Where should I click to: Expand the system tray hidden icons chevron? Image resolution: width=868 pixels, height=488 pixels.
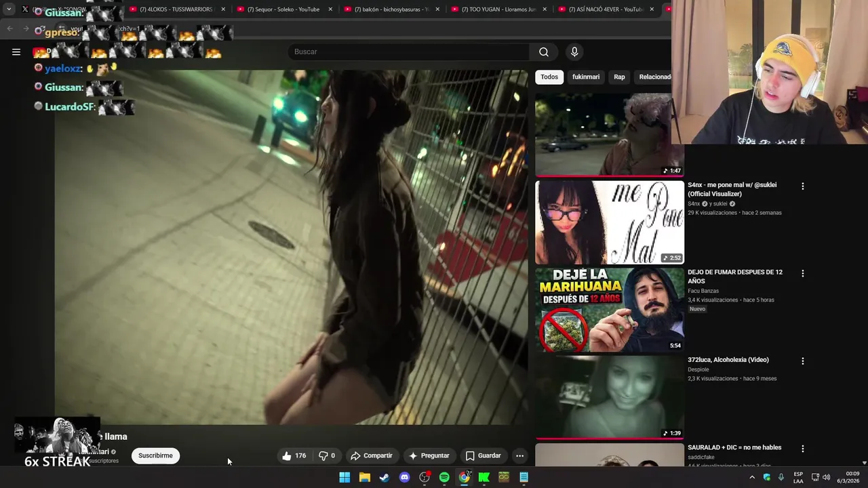752,477
